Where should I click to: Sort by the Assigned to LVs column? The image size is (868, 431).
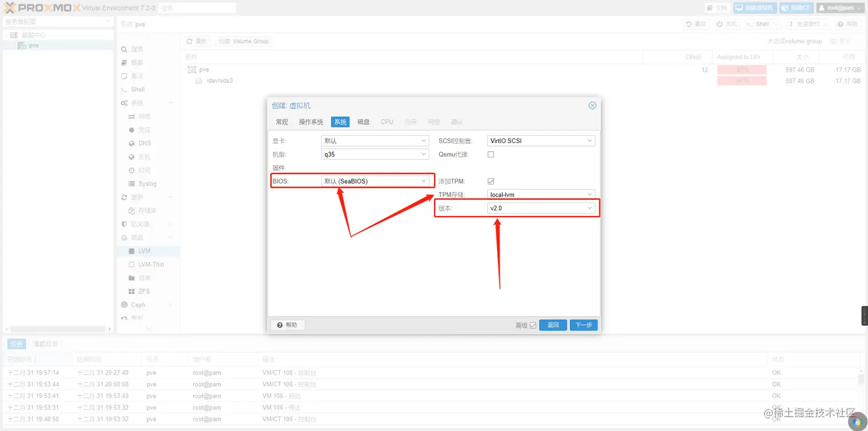tap(742, 57)
